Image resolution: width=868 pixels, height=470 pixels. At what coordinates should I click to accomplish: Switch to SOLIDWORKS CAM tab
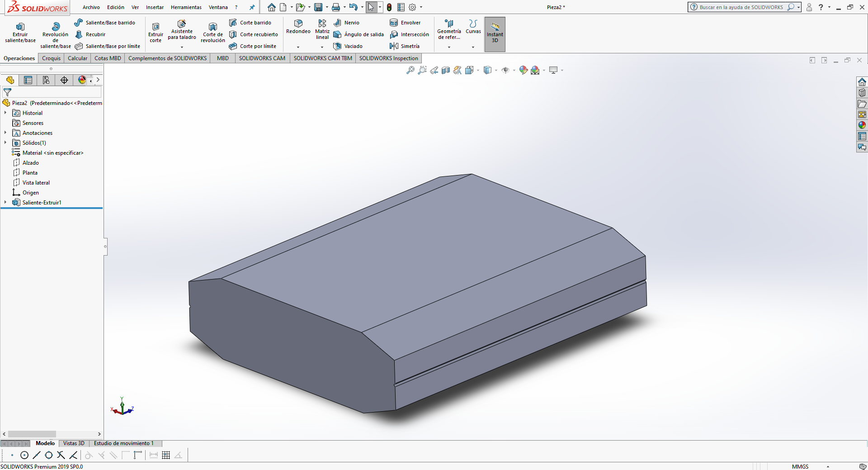coord(262,58)
